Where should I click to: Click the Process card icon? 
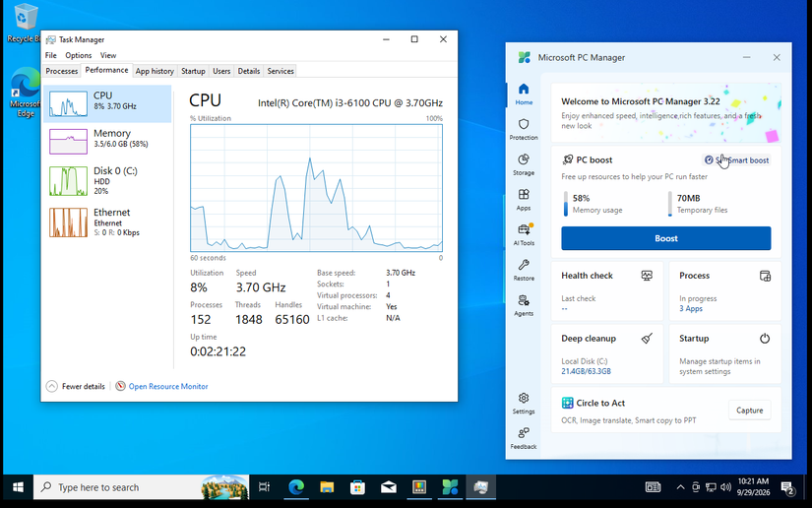pyautogui.click(x=765, y=276)
